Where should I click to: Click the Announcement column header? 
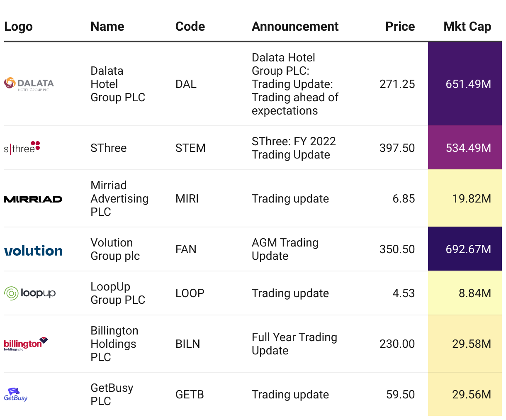(295, 27)
